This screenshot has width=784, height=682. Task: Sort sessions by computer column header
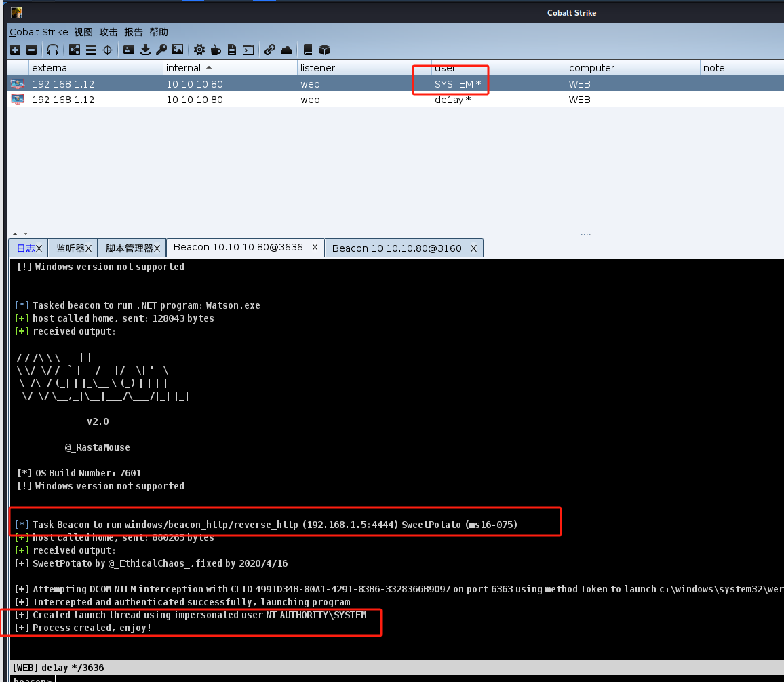(633, 68)
